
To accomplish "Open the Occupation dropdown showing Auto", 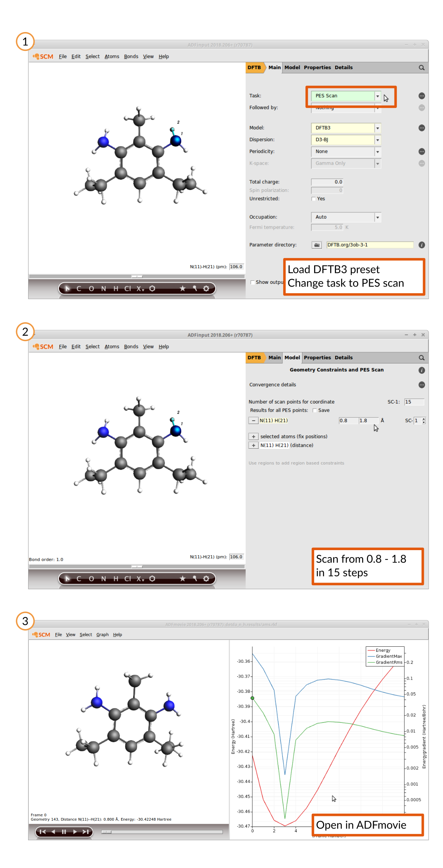I will (x=346, y=217).
